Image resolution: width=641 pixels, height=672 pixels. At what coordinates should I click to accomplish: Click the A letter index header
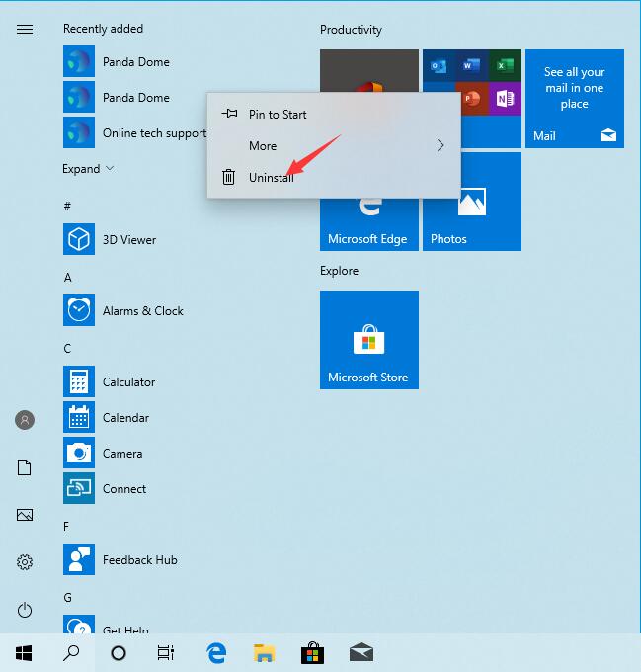67,278
